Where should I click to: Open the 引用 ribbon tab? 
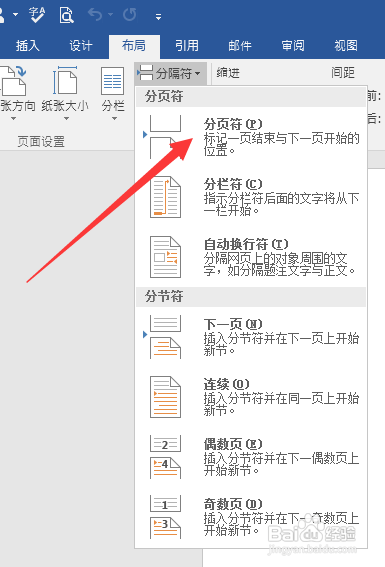[187, 46]
